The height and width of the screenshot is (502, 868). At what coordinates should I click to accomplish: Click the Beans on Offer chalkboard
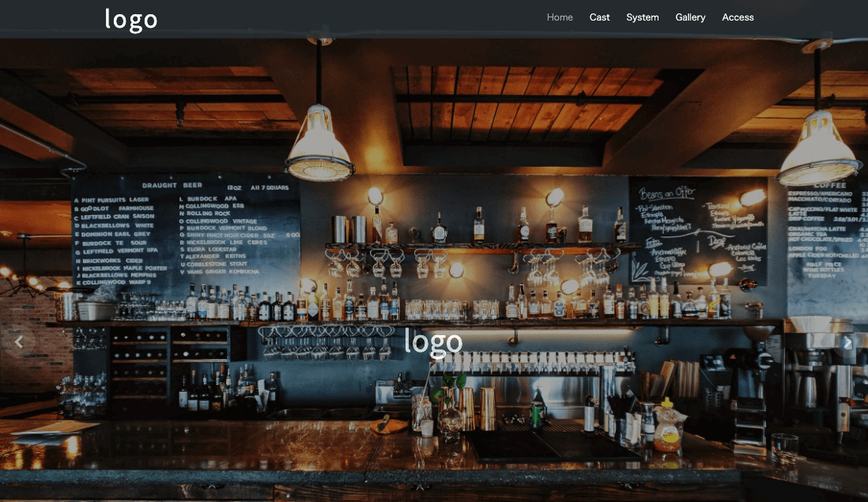(x=697, y=229)
